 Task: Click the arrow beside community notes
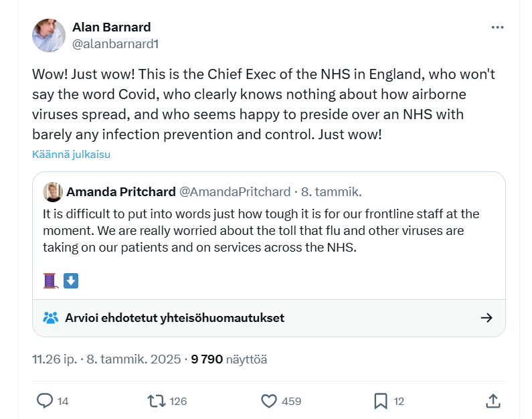click(x=486, y=318)
